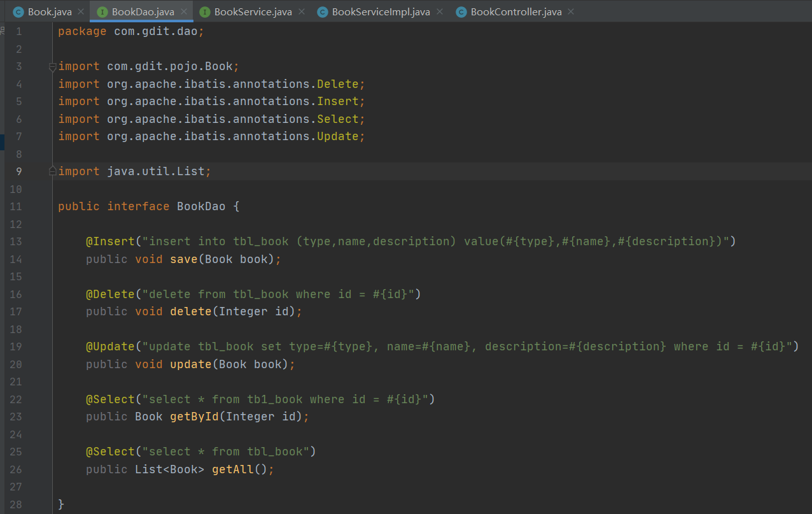The width and height of the screenshot is (812, 514).
Task: Click line number 14 in the gutter
Action: [16, 259]
